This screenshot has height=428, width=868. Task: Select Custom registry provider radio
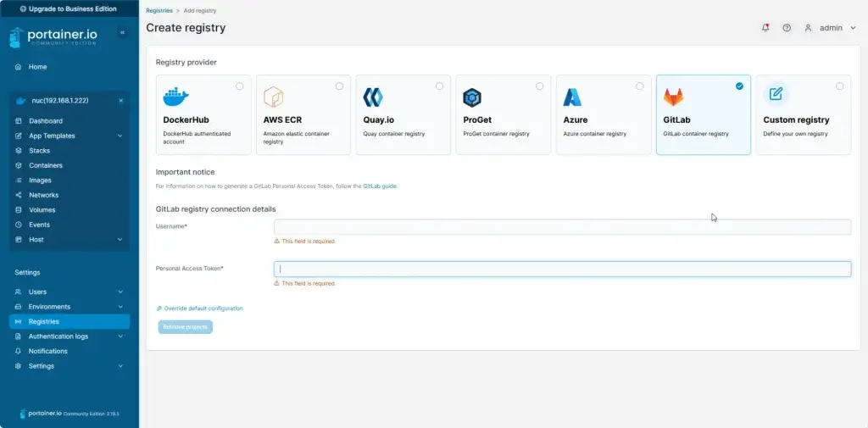(x=840, y=86)
